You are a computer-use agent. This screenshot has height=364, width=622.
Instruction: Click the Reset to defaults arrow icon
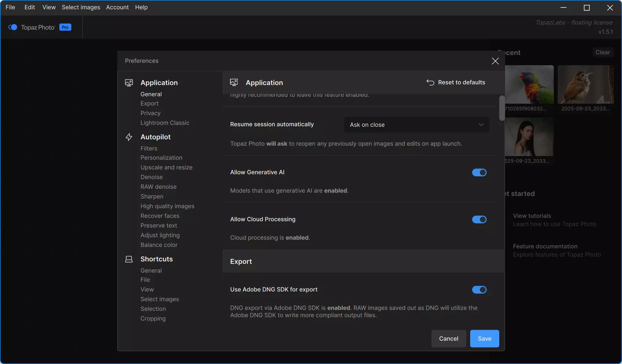430,82
